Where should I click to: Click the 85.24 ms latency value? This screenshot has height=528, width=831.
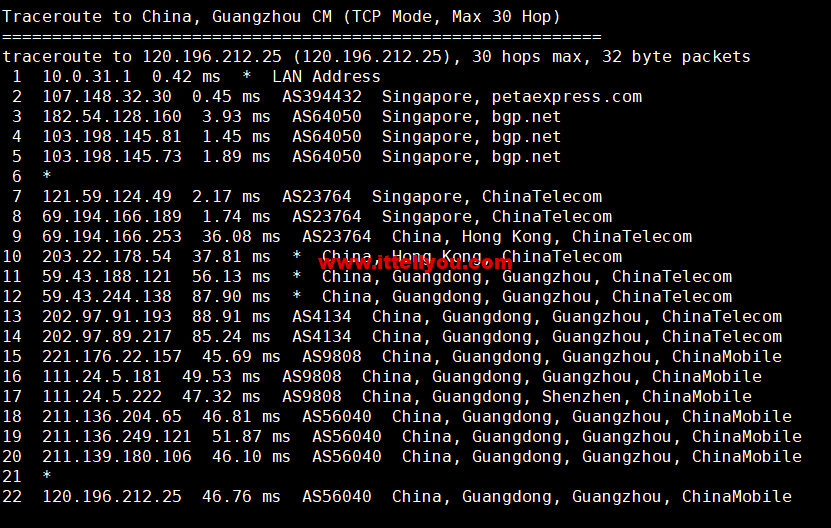click(x=231, y=337)
